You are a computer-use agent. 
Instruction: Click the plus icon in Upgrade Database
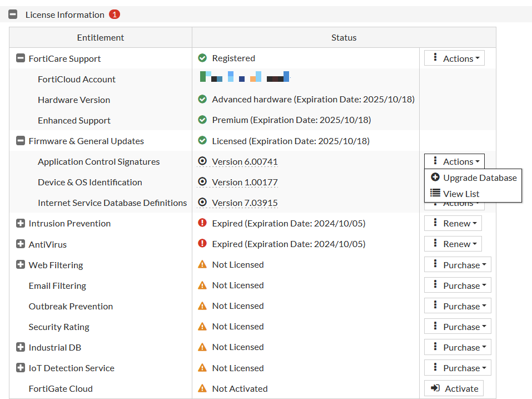[435, 177]
